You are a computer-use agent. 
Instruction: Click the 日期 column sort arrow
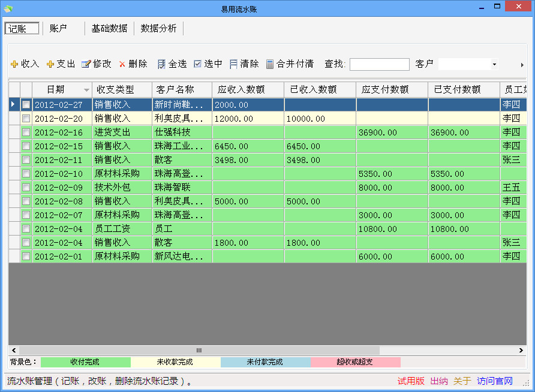click(86, 90)
